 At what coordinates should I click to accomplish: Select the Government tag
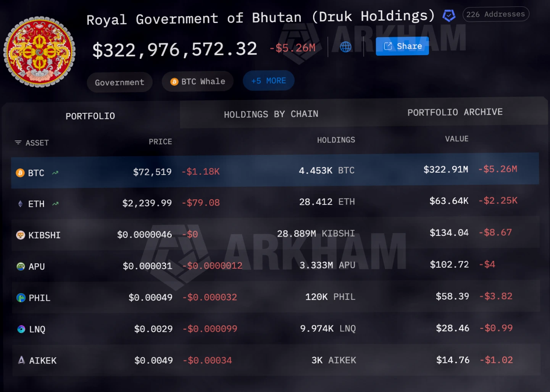click(119, 82)
